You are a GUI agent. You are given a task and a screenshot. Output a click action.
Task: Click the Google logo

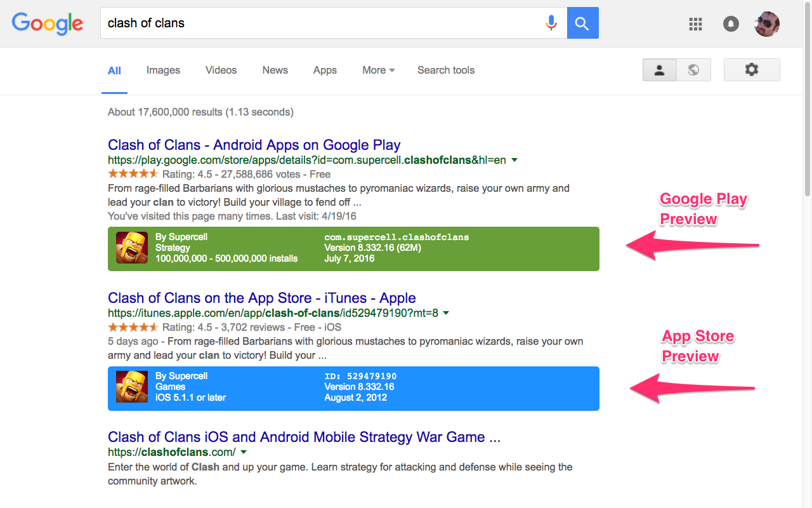tap(47, 23)
